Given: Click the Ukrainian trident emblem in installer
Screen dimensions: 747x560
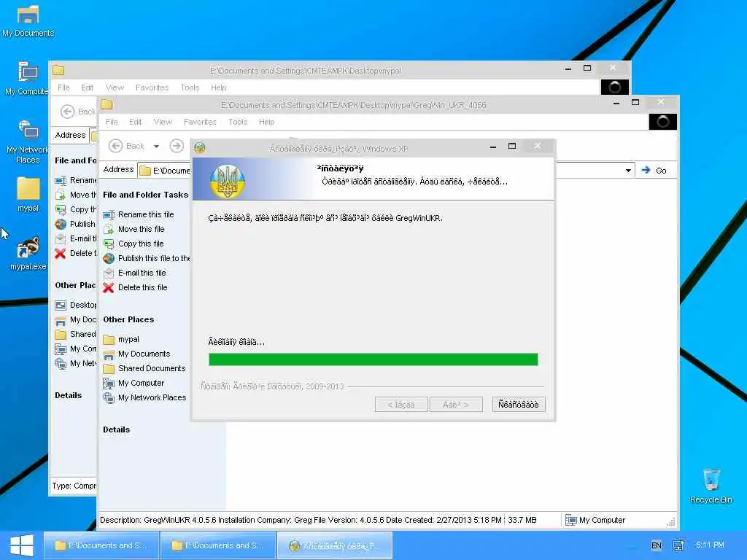Looking at the screenshot, I should [228, 182].
